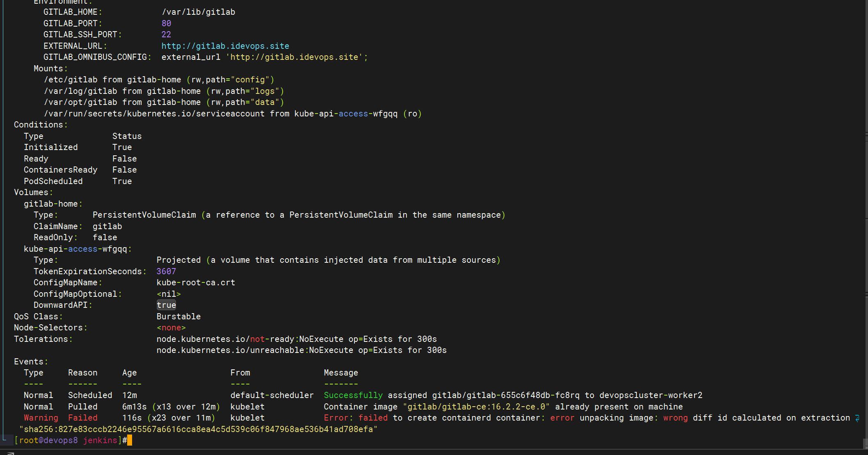Click the PersistentVolumeClaim type description
The image size is (868, 455).
[299, 215]
